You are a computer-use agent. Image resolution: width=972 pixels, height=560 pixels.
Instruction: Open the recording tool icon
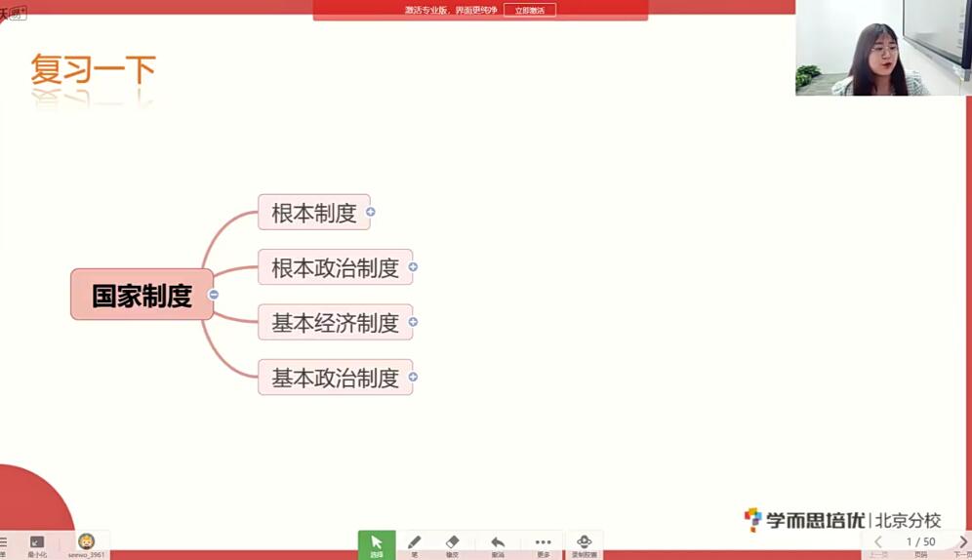tap(584, 543)
